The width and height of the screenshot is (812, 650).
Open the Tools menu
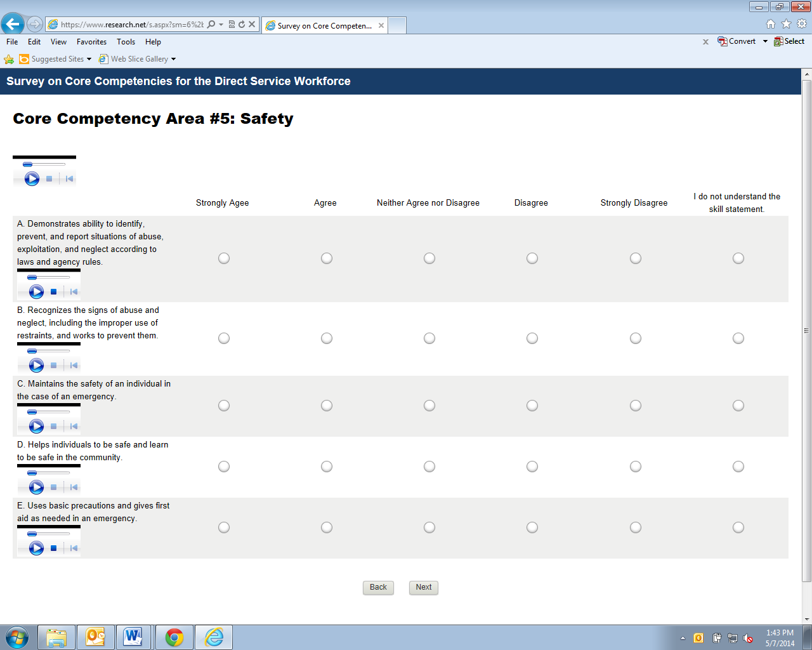point(126,42)
